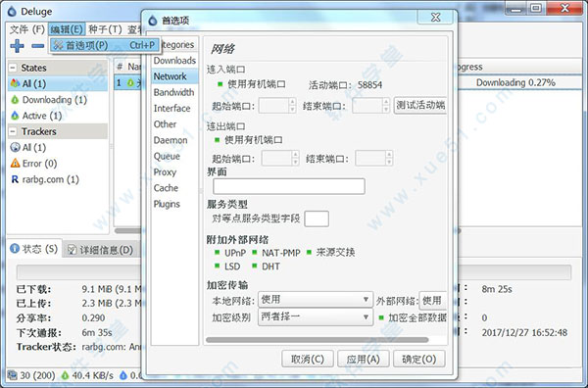Click the 取消(C) button
Viewport: 588px width, 388px height.
point(308,360)
